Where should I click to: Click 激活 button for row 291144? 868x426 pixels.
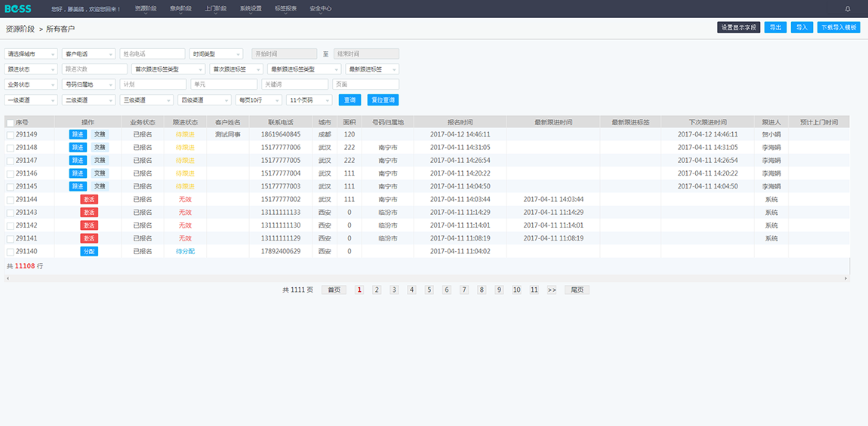point(89,199)
